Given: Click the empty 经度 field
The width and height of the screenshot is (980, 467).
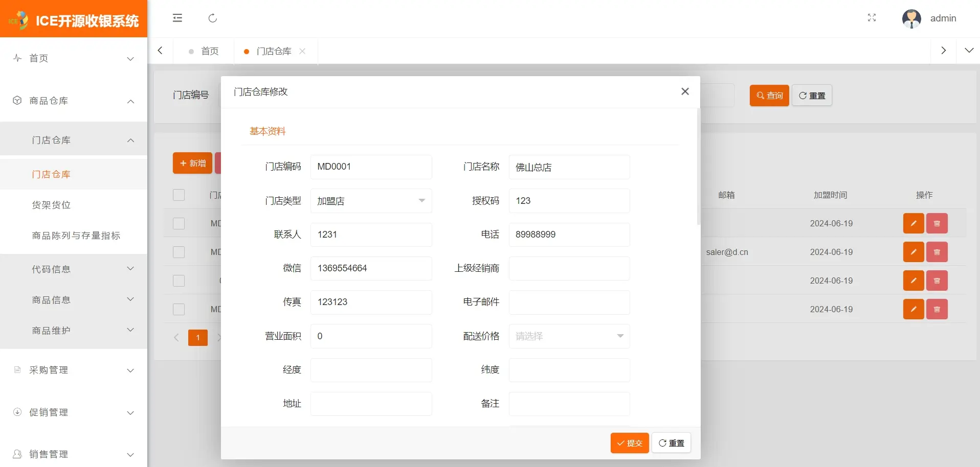Looking at the screenshot, I should 371,370.
